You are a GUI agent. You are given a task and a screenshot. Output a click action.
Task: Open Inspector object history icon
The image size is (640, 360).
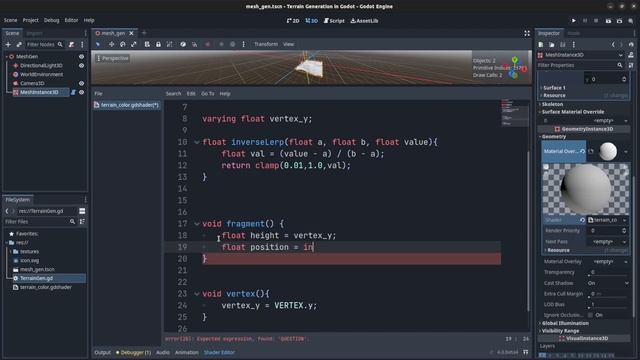click(631, 44)
